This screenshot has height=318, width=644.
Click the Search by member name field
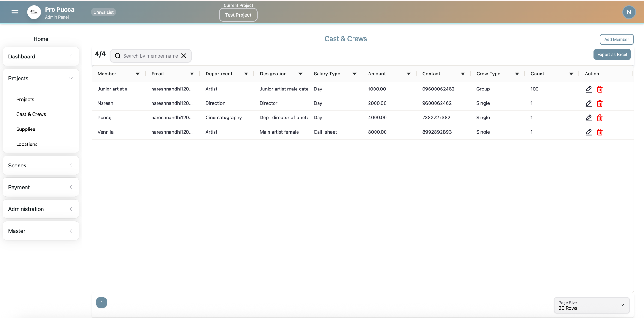point(150,56)
